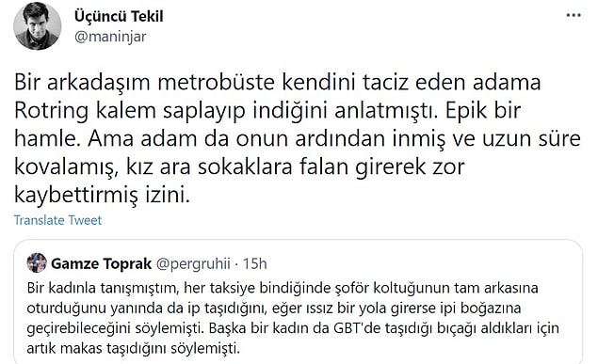Click Üçüncü Tekil's profile avatar photo
The image size is (598, 364).
coord(37,26)
